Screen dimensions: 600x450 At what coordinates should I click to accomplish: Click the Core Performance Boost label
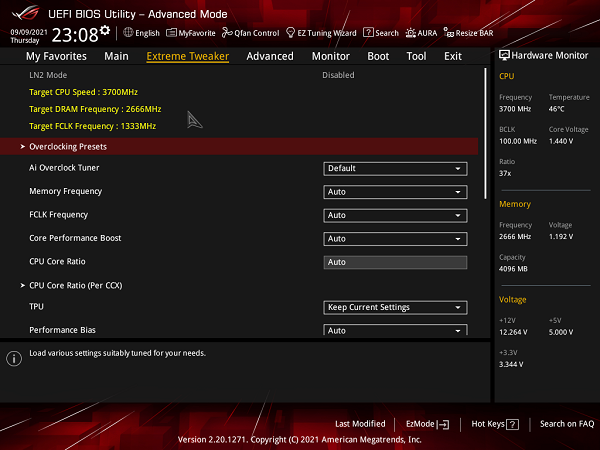click(75, 238)
